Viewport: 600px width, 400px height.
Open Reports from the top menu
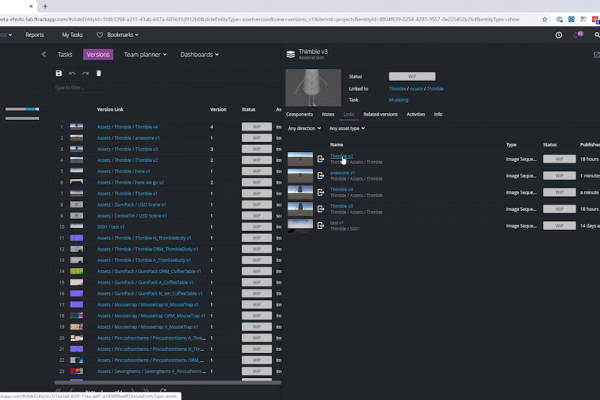tap(34, 35)
